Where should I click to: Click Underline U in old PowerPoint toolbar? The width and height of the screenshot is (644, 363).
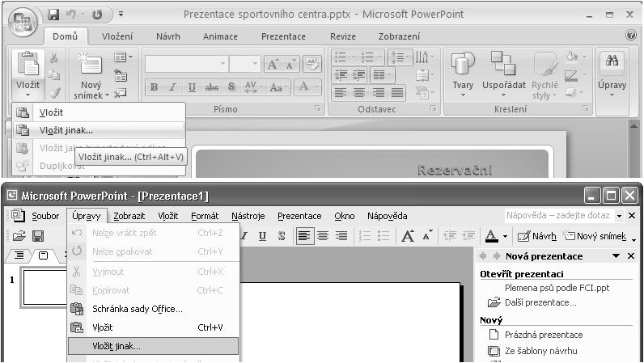[262, 236]
